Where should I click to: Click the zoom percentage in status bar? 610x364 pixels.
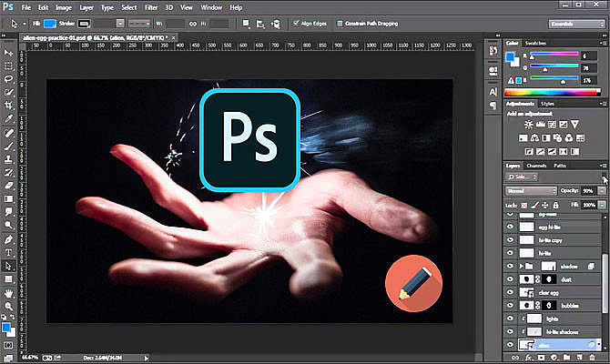(x=29, y=358)
